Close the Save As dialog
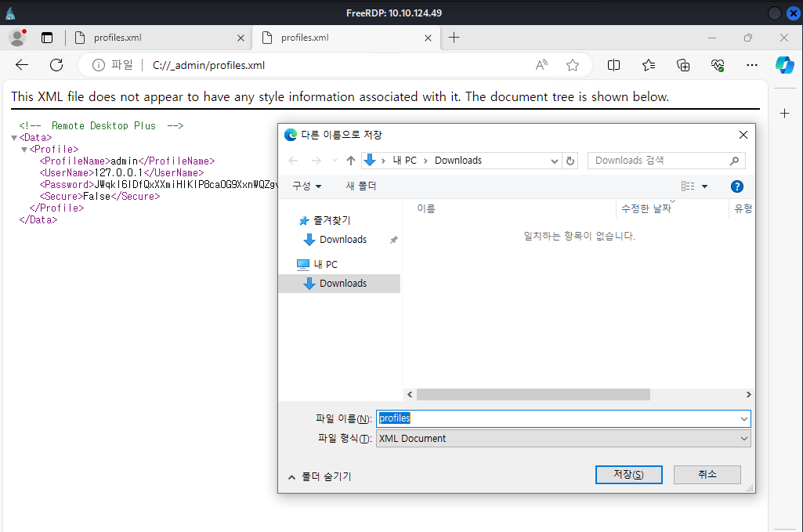803x532 pixels. point(743,135)
